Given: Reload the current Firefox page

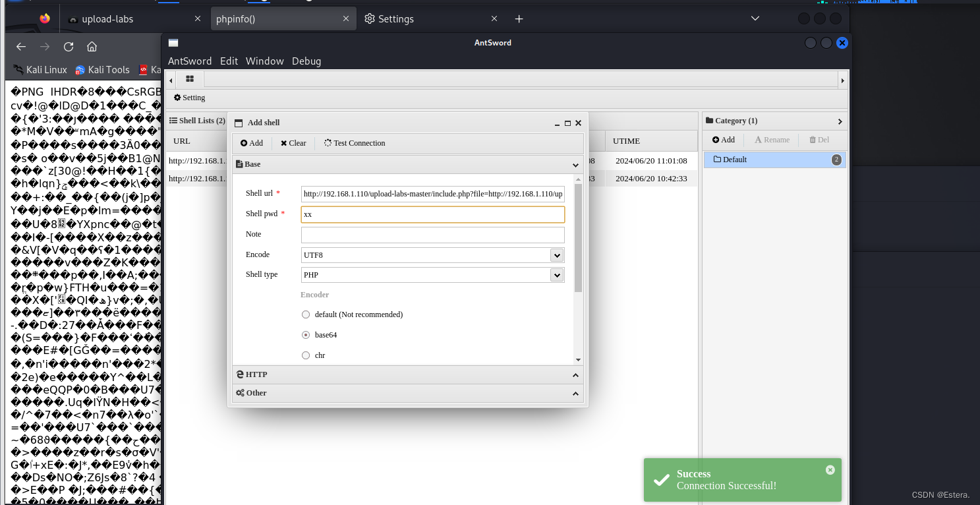Looking at the screenshot, I should coord(69,47).
